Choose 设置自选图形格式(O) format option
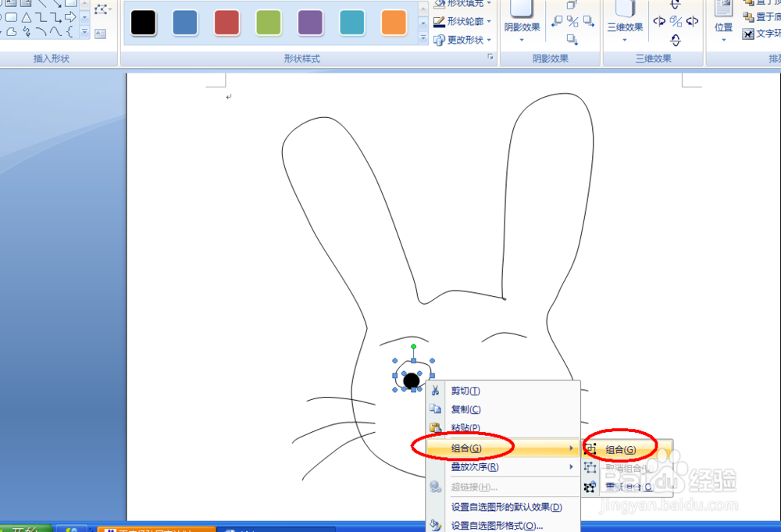Image resolution: width=781 pixels, height=532 pixels. pos(503,525)
